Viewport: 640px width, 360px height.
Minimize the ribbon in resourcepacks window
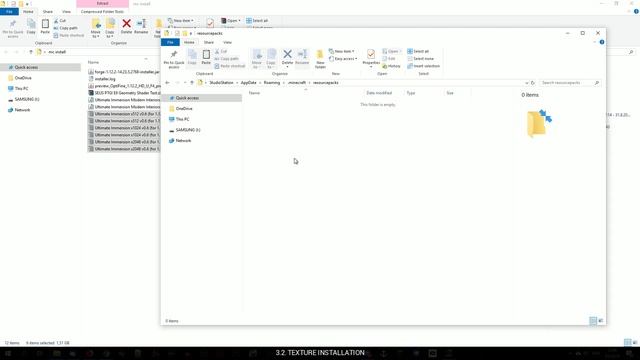click(x=594, y=42)
